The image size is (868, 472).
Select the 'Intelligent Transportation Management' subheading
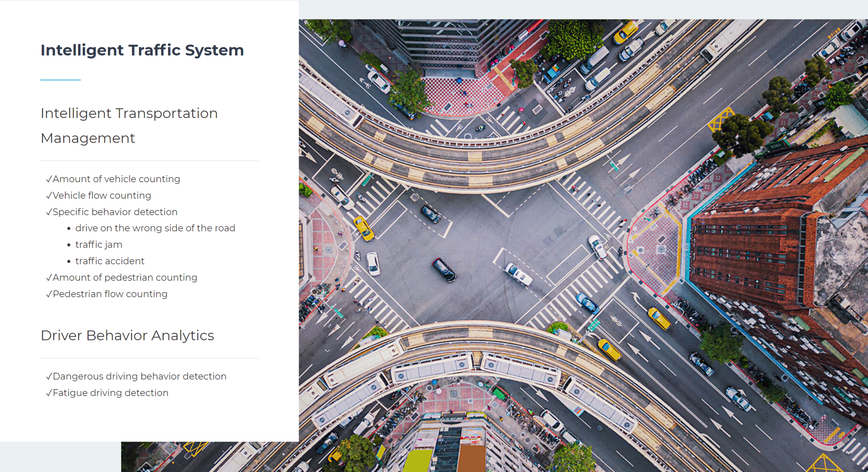(129, 125)
